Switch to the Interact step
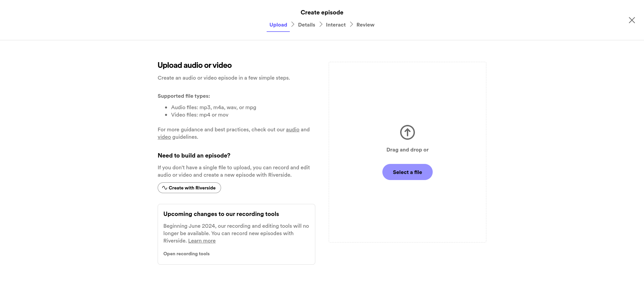This screenshot has height=306, width=644. coord(336,25)
